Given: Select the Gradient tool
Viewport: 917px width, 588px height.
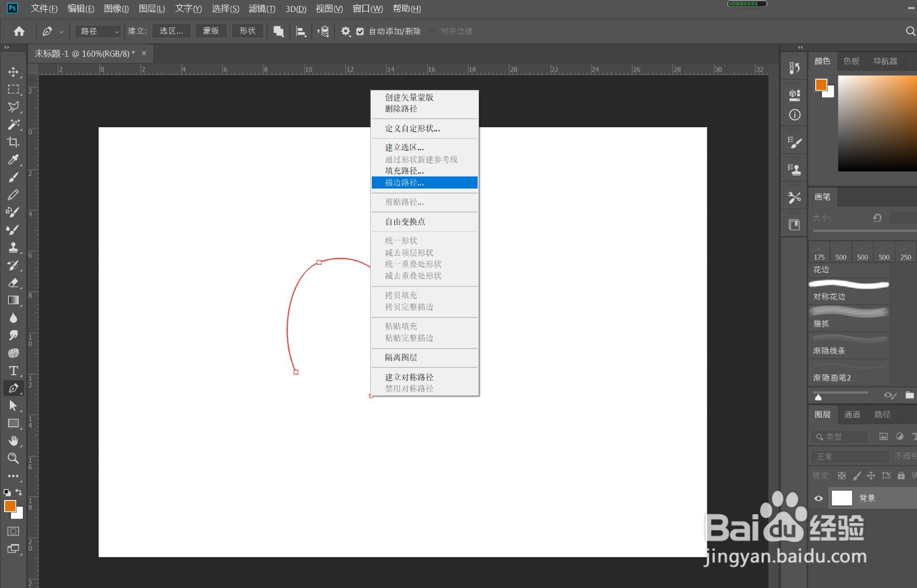Looking at the screenshot, I should point(13,300).
